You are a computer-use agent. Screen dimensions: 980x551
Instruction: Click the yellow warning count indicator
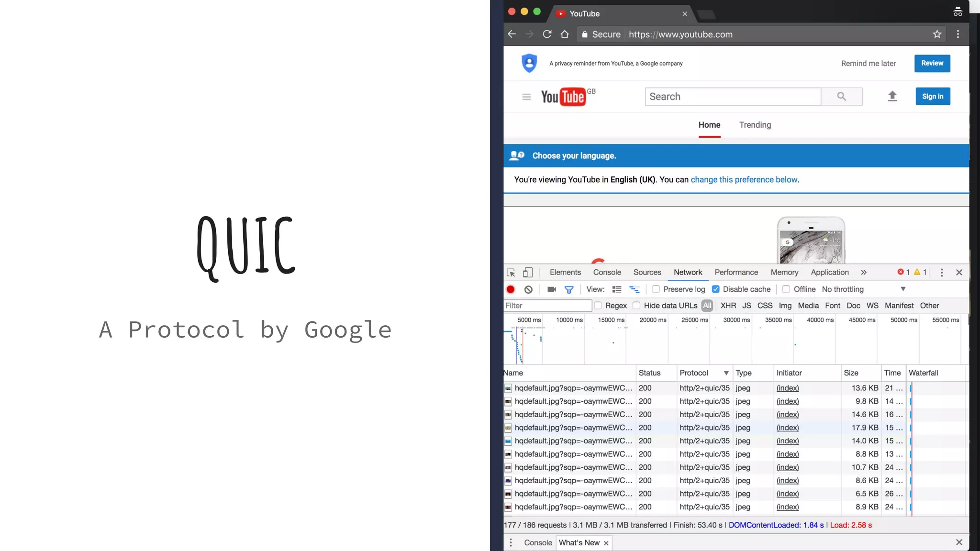(x=920, y=272)
